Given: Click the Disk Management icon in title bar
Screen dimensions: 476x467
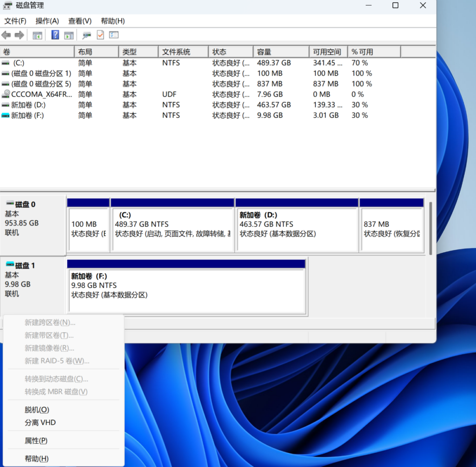Looking at the screenshot, I should 7,6.
